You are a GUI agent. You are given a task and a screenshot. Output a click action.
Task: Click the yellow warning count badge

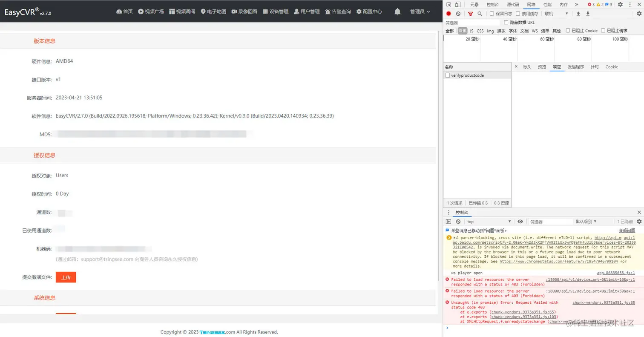[x=600, y=4]
